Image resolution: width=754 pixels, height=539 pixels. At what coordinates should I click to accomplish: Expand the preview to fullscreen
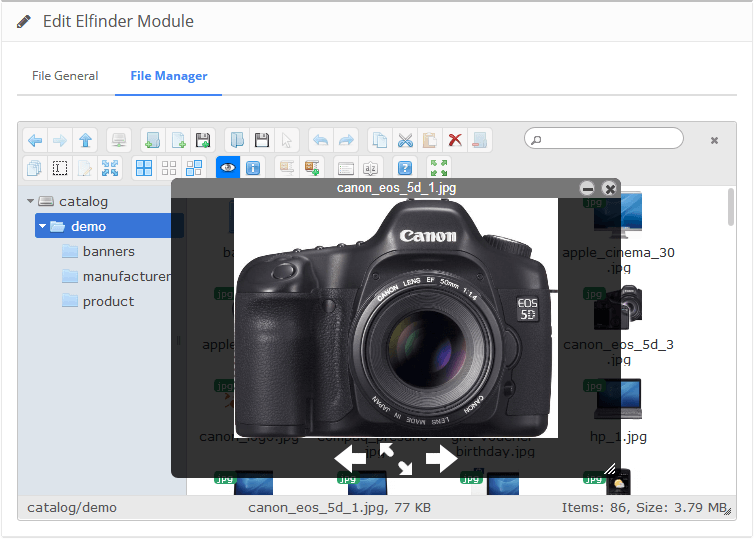tap(396, 458)
